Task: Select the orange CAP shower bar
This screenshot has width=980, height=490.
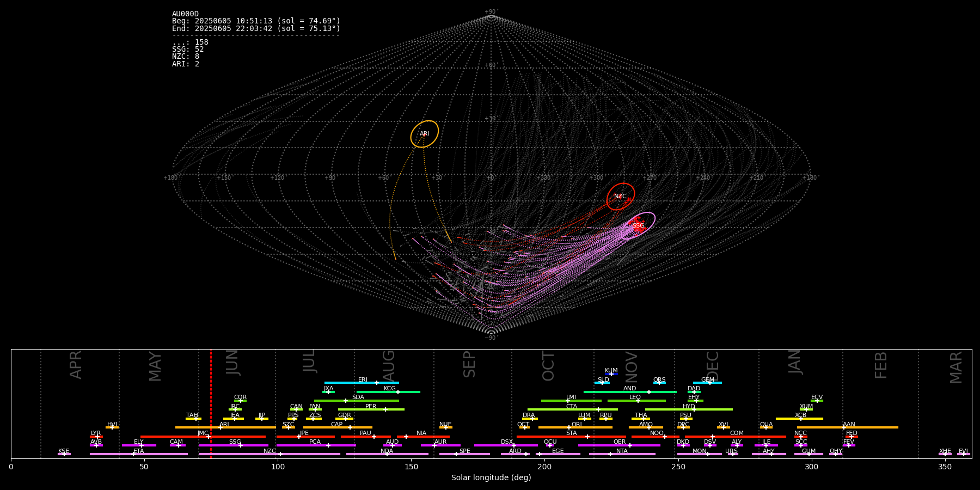Action: pyautogui.click(x=338, y=427)
